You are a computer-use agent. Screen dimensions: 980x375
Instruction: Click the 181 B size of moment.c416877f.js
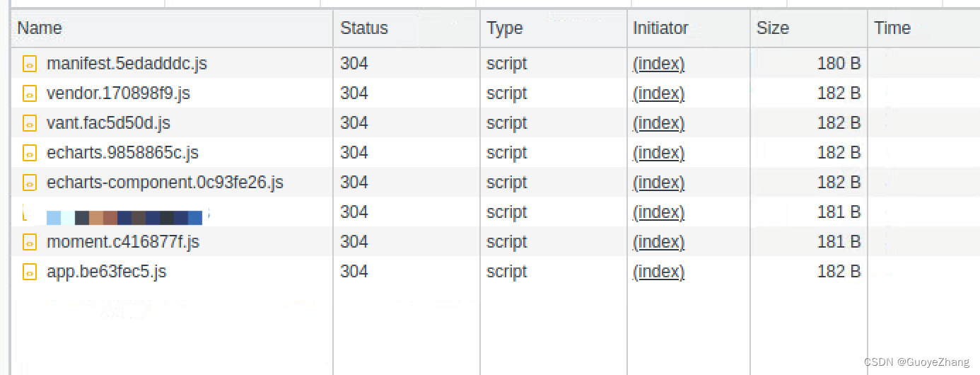click(x=839, y=242)
